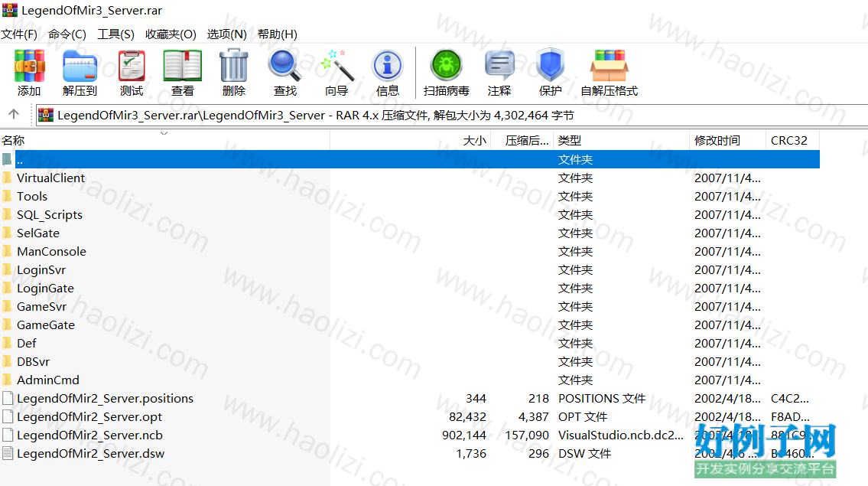Launch the Wizard (向导) wand icon

tap(336, 65)
